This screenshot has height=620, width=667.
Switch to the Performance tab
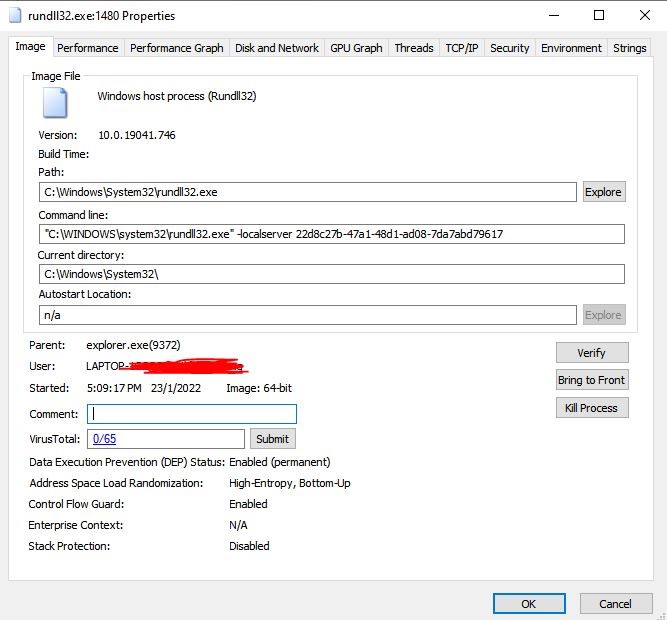(88, 48)
